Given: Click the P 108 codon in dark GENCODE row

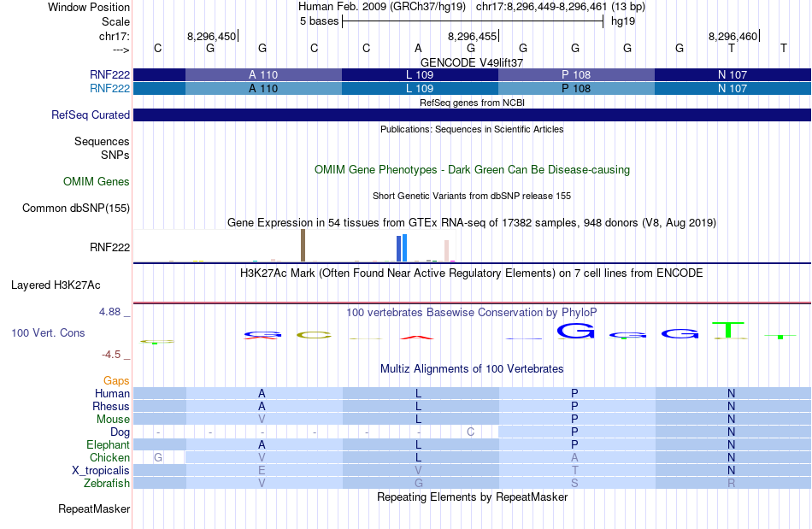Looking at the screenshot, I should click(576, 74).
